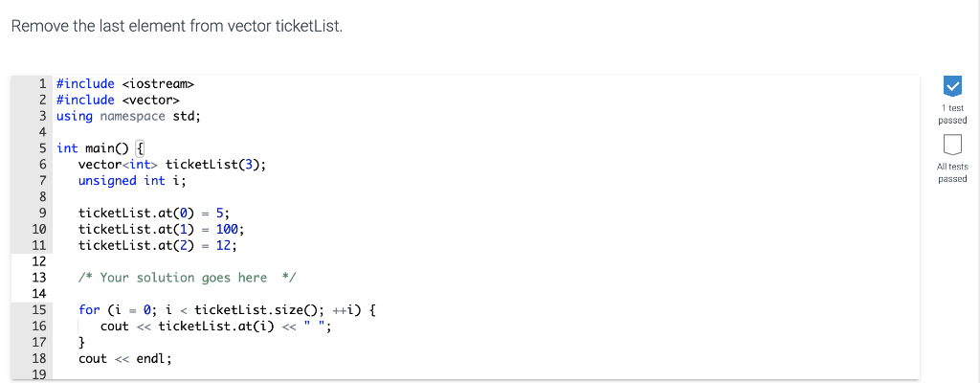Click the ticketList.at(0) = 5 assignment
The image size is (980, 383).
point(154,214)
